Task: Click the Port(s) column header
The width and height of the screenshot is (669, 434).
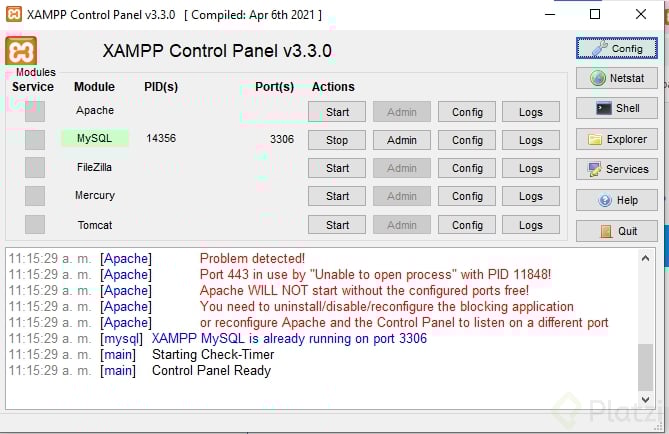Action: [x=274, y=87]
